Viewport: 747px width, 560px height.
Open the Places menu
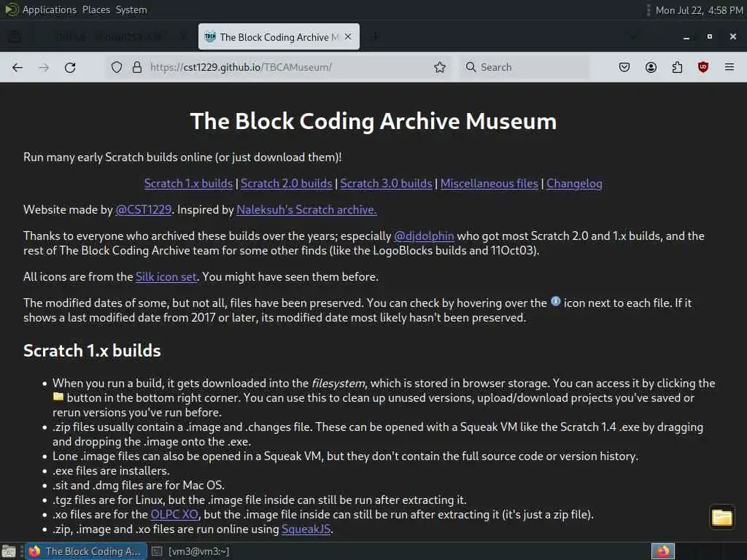click(96, 9)
